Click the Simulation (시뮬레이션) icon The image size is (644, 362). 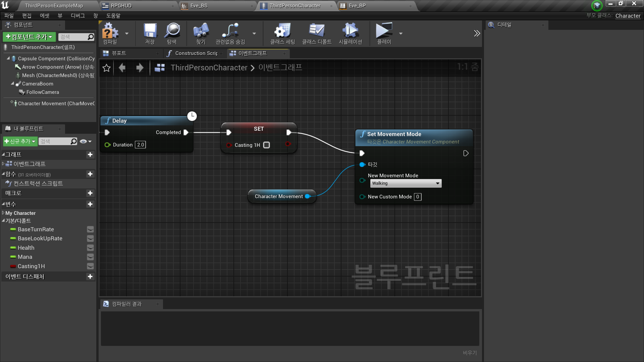tap(350, 31)
